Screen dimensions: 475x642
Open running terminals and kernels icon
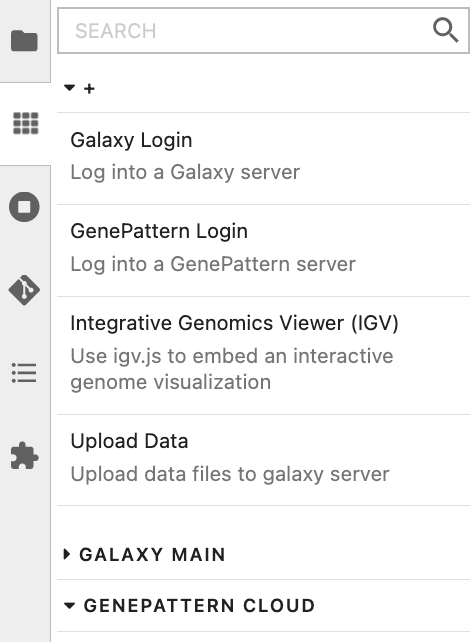(x=24, y=207)
